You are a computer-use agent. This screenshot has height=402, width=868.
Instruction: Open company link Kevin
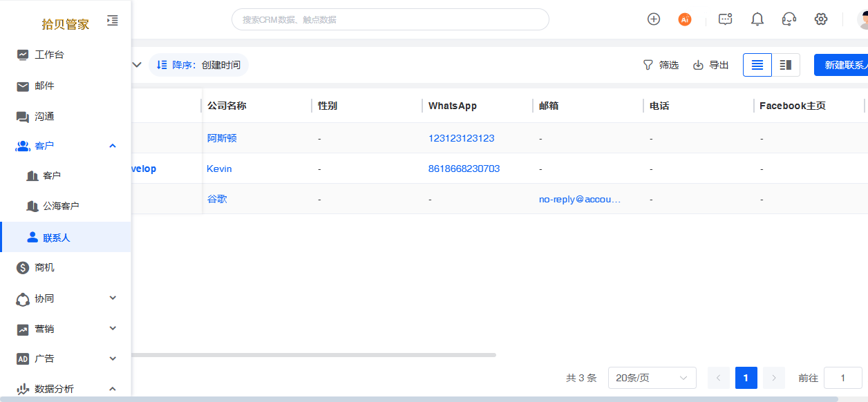pyautogui.click(x=219, y=169)
